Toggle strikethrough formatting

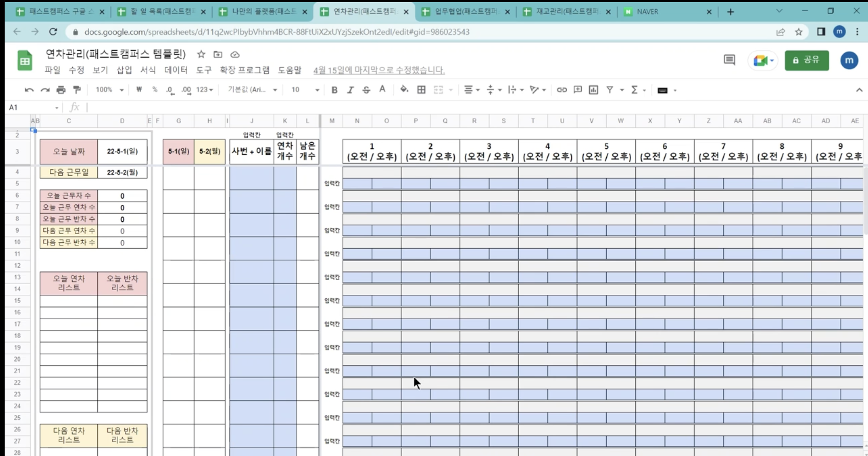pyautogui.click(x=366, y=90)
